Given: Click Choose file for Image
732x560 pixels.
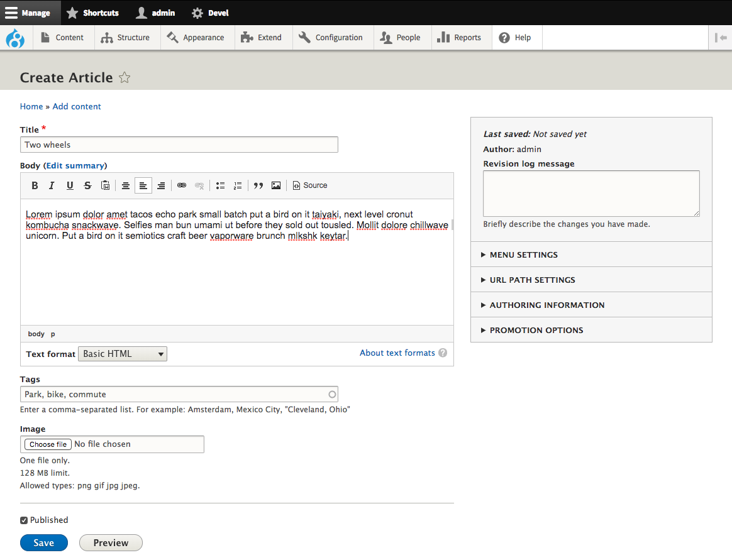Looking at the screenshot, I should pos(48,444).
